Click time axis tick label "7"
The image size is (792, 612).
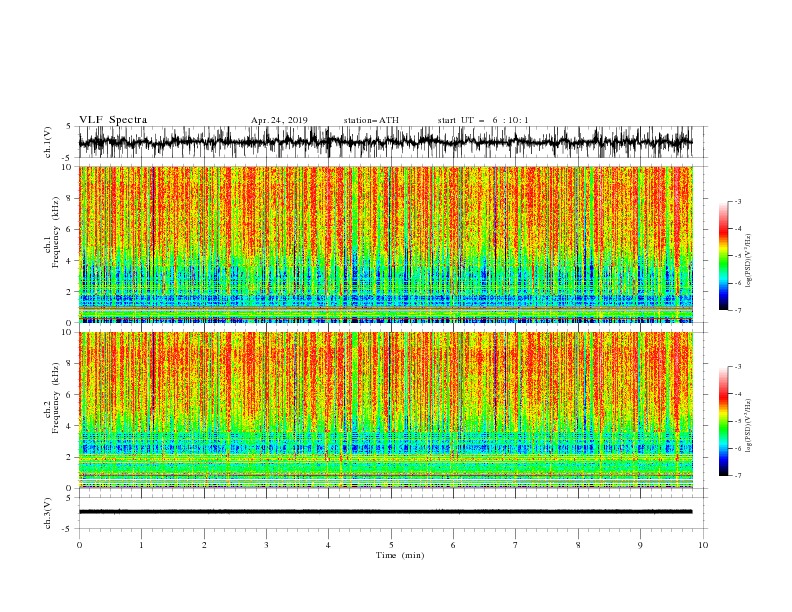(516, 545)
